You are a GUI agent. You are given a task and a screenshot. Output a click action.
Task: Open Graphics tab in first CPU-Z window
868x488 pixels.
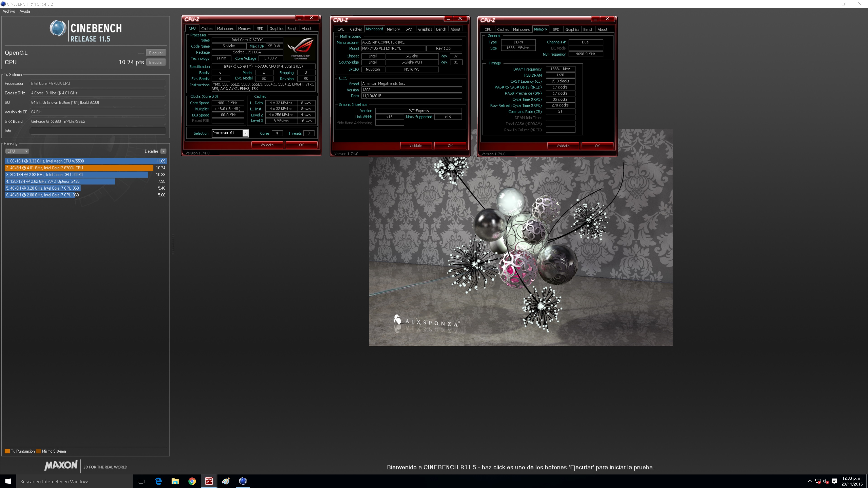tap(276, 29)
